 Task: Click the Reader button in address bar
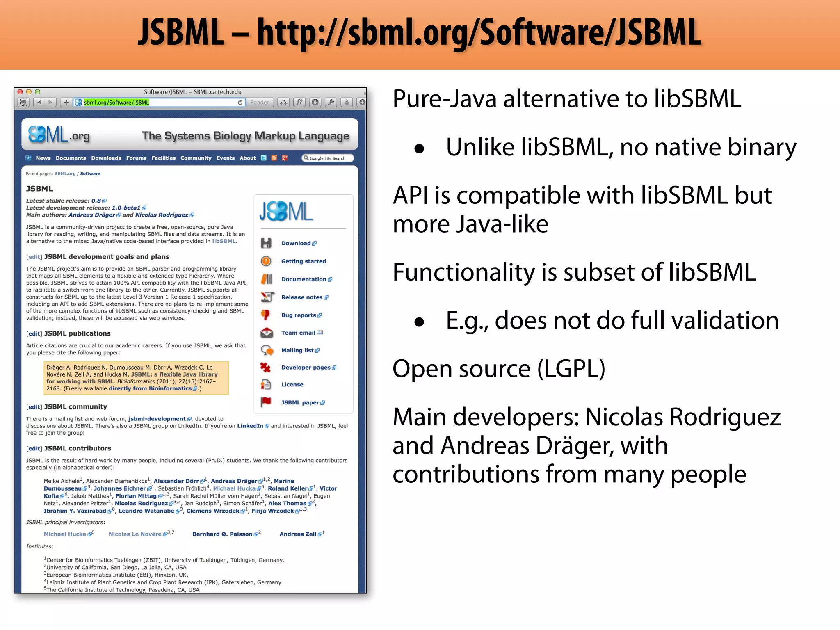(x=260, y=102)
